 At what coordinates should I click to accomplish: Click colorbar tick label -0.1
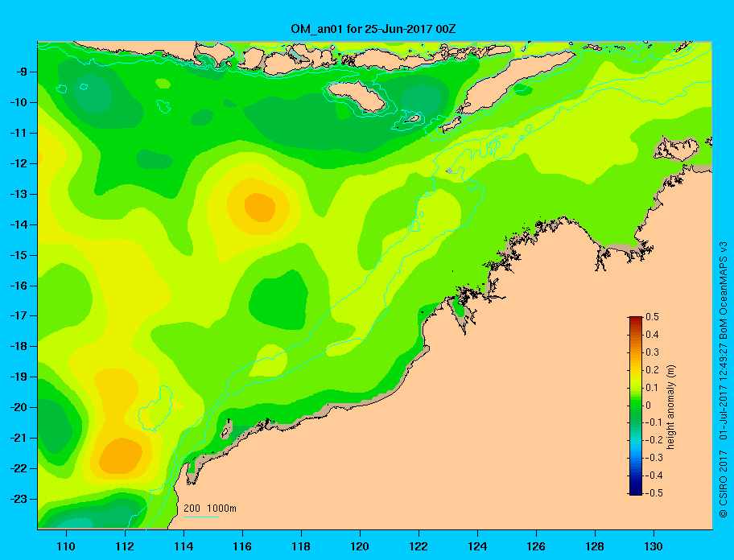coord(654,422)
